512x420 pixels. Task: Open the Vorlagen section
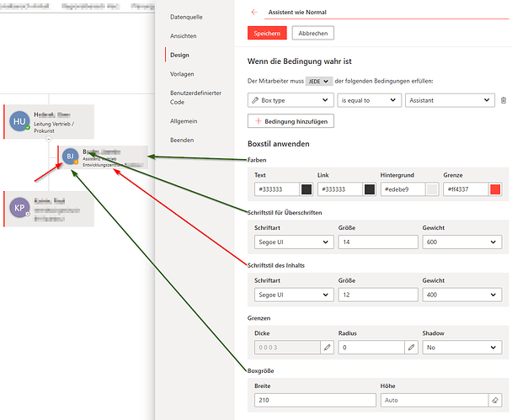click(x=181, y=73)
